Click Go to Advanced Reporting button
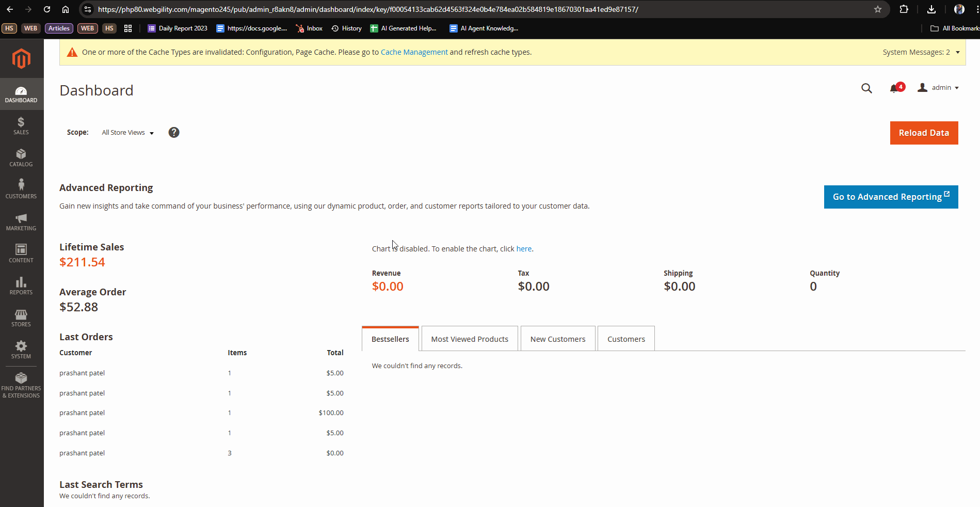The width and height of the screenshot is (980, 507). point(890,197)
